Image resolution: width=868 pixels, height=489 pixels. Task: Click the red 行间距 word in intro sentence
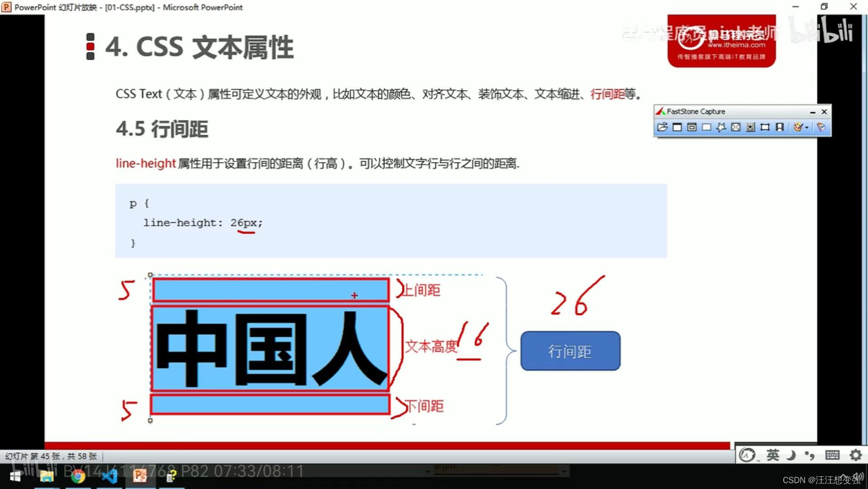pyautogui.click(x=607, y=94)
